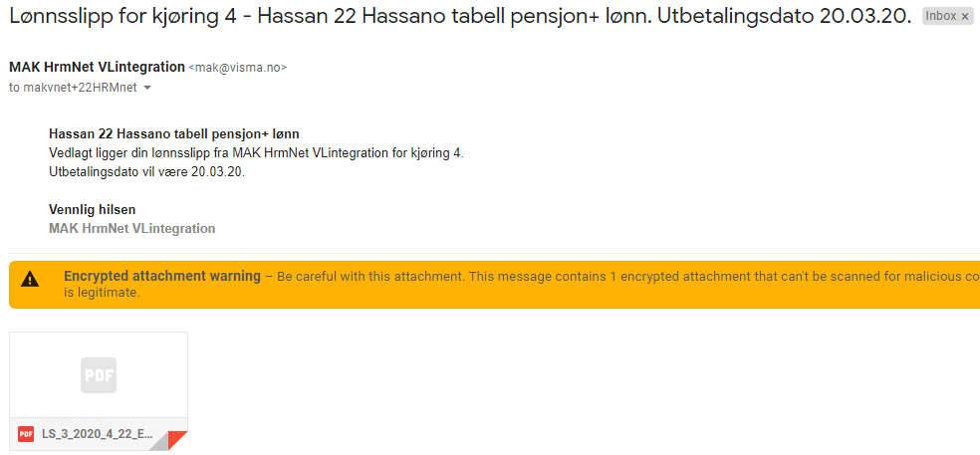This screenshot has width=980, height=455.
Task: Select the email subject line Lønnsslipp for kjøring 4
Action: (x=459, y=16)
